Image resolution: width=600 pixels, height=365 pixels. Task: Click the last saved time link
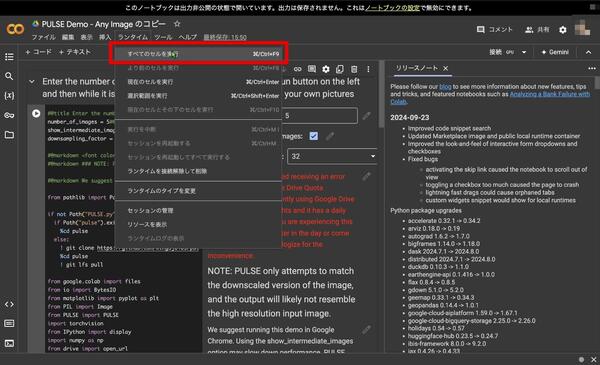pyautogui.click(x=225, y=37)
